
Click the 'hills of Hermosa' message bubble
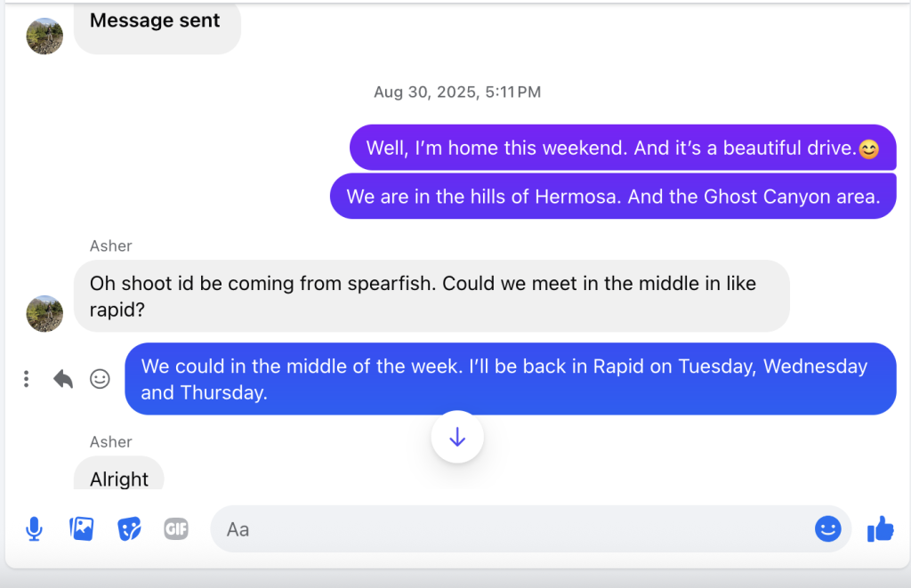coord(613,197)
